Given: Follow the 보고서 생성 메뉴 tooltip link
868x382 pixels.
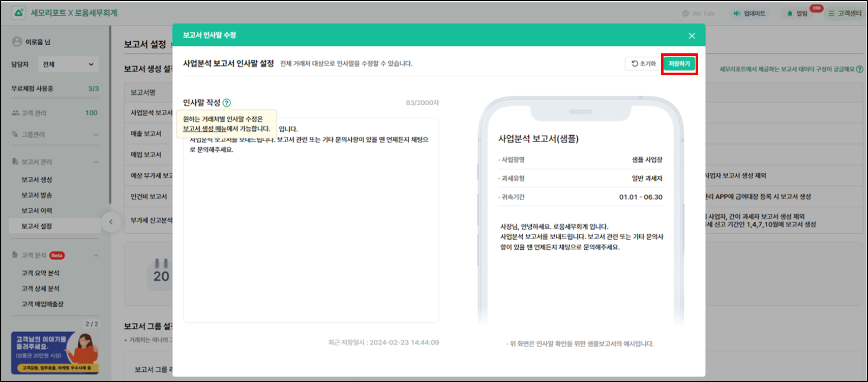Looking at the screenshot, I should [205, 129].
